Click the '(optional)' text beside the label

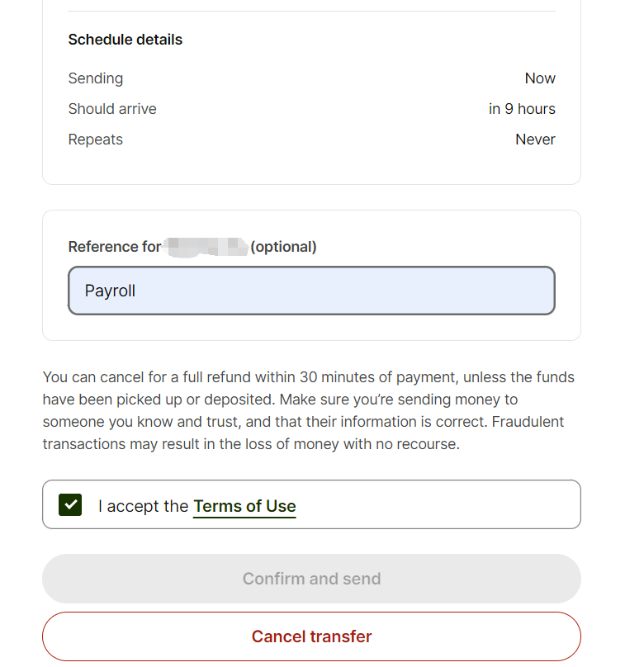283,247
